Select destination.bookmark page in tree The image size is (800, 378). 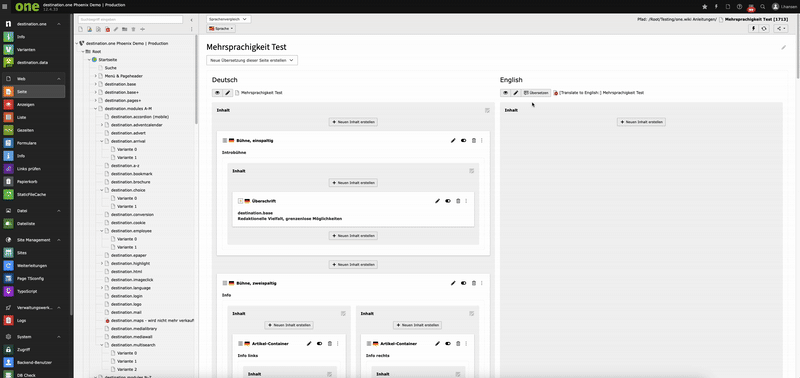(x=131, y=174)
